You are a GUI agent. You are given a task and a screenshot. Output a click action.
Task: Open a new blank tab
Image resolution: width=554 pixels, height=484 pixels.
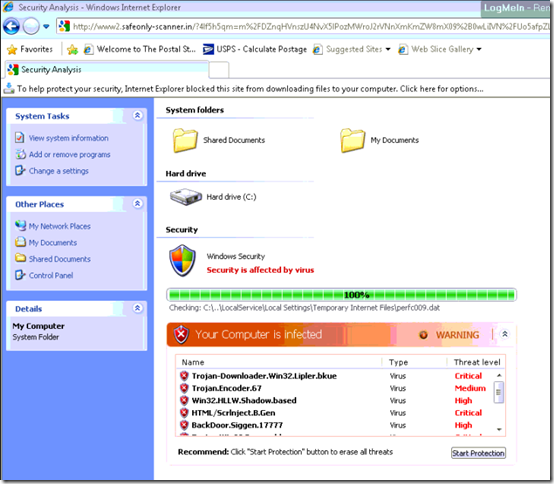point(219,70)
